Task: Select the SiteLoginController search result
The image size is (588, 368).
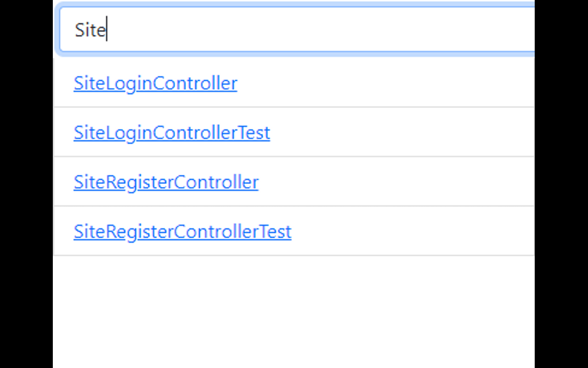Action: [x=155, y=83]
